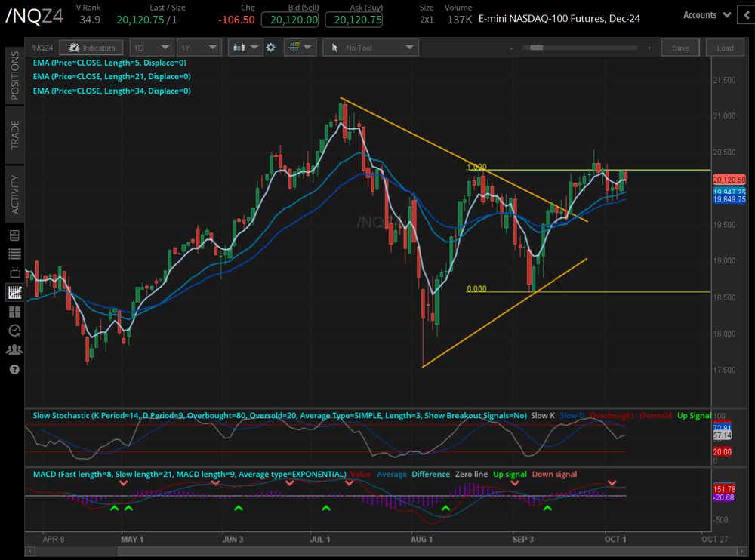Click the zoom in plus icon
755x560 pixels.
click(649, 48)
